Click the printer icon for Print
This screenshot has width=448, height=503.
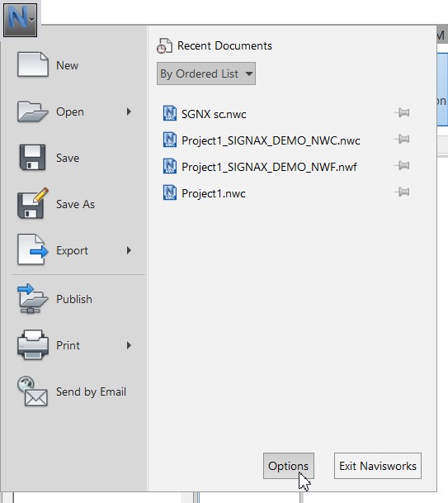click(x=33, y=345)
